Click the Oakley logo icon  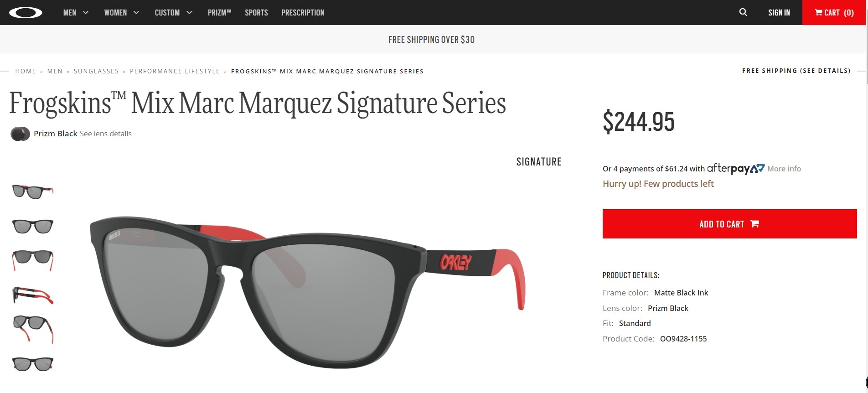click(26, 12)
